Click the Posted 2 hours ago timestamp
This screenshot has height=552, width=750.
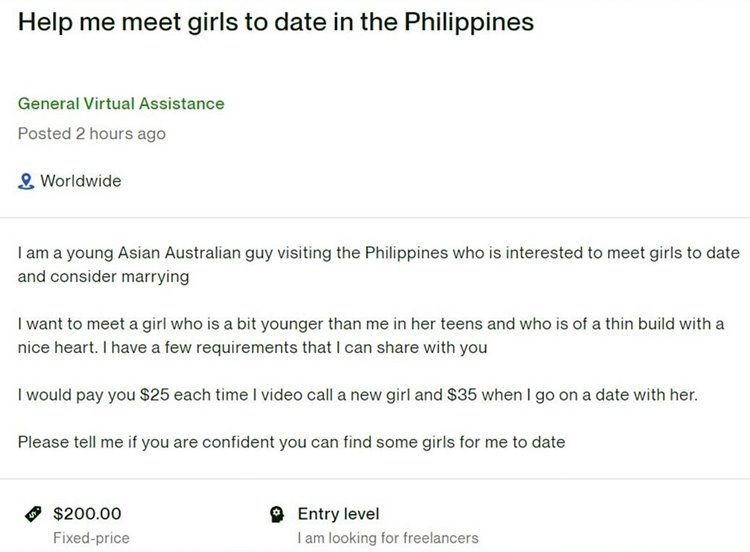point(92,133)
